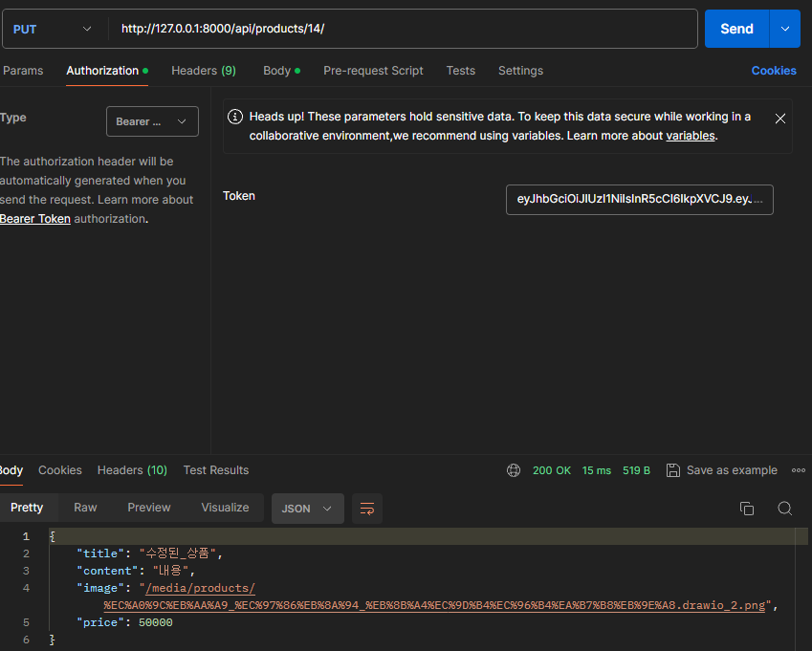Viewport: 812px width, 651px height.
Task: Click the 519 B response size
Action: coord(636,470)
